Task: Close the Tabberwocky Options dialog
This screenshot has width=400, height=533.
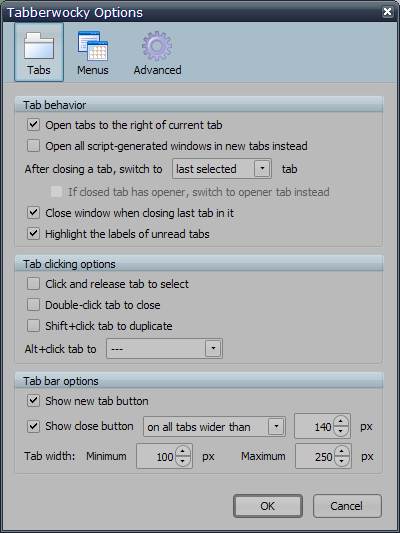Action: [387, 12]
